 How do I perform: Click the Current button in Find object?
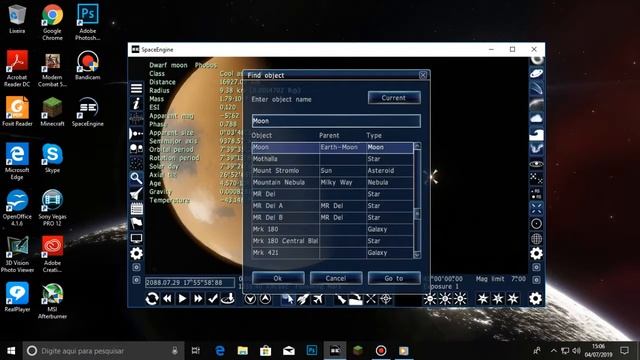[394, 98]
